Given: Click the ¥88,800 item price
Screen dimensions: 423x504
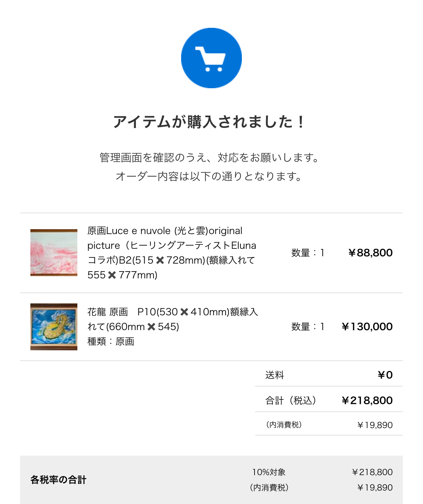Looking at the screenshot, I should tap(370, 253).
